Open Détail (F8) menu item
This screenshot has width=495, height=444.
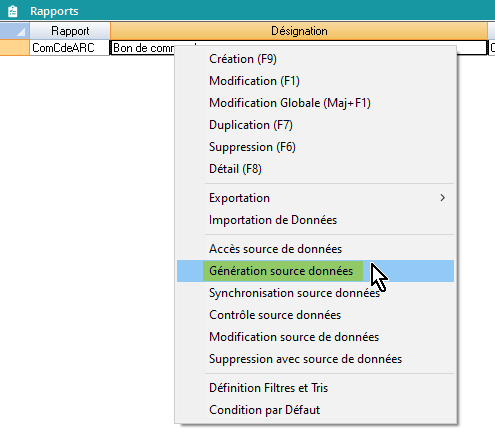tap(315, 169)
